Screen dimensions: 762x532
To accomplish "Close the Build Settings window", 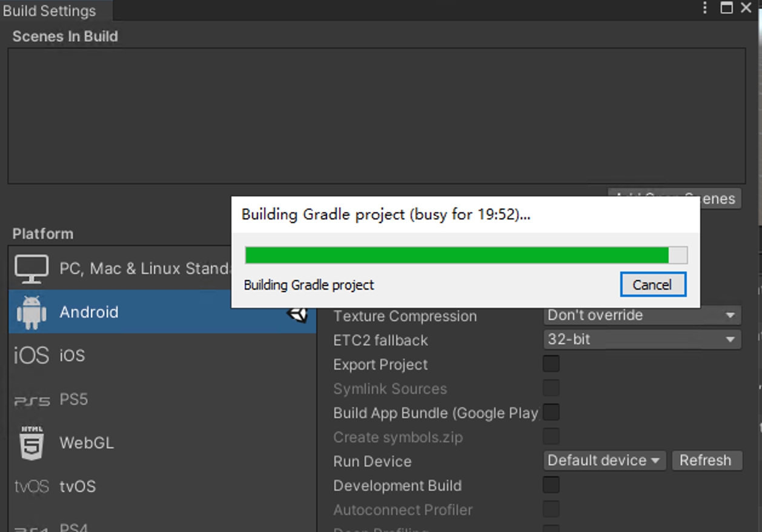I will [x=746, y=8].
